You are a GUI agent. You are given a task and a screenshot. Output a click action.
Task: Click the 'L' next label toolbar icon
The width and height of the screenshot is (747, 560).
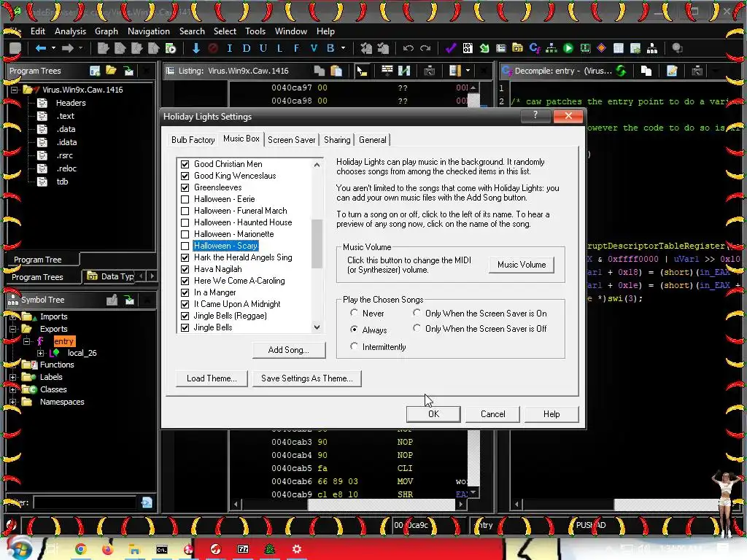(279, 48)
